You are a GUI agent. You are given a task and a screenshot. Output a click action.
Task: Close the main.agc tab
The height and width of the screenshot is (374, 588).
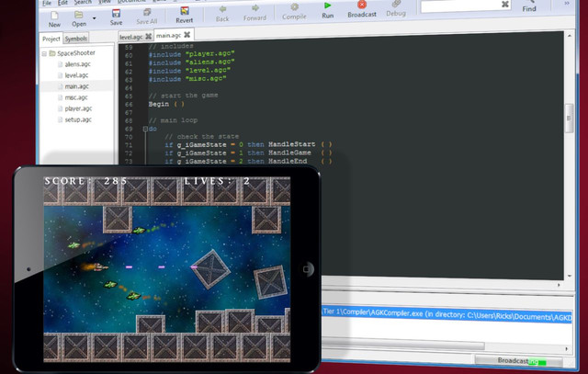click(x=187, y=35)
